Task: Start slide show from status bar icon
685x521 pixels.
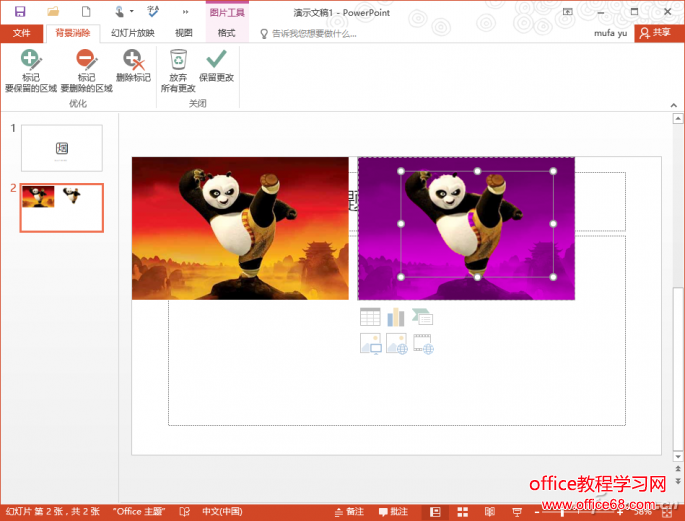Action: [517, 511]
